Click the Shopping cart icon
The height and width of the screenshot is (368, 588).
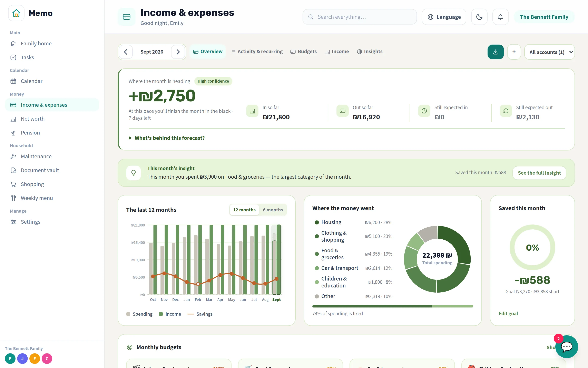coord(13,184)
